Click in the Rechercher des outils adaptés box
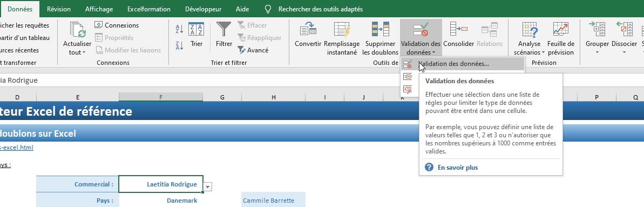This screenshot has width=644, height=207. click(320, 9)
